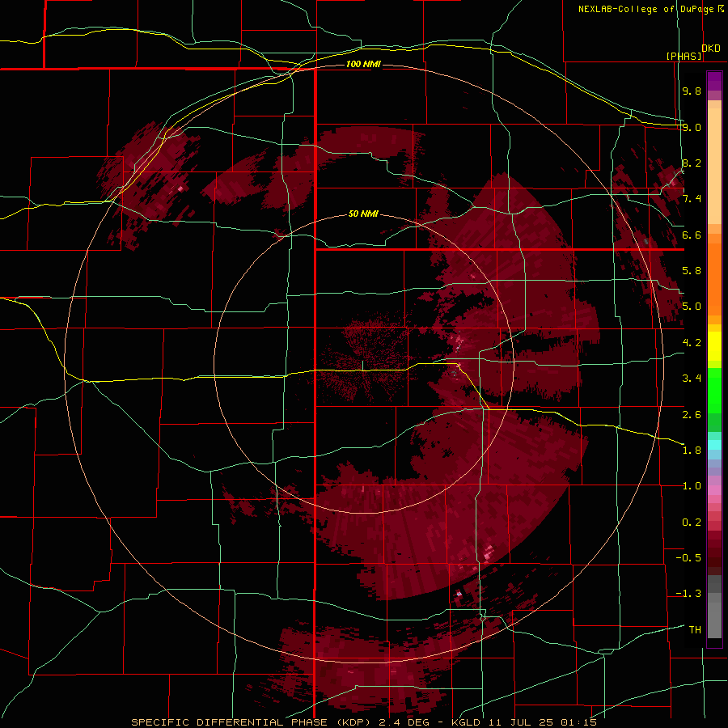Select the -0.5 legend value
The height and width of the screenshot is (728, 728).
[688, 558]
